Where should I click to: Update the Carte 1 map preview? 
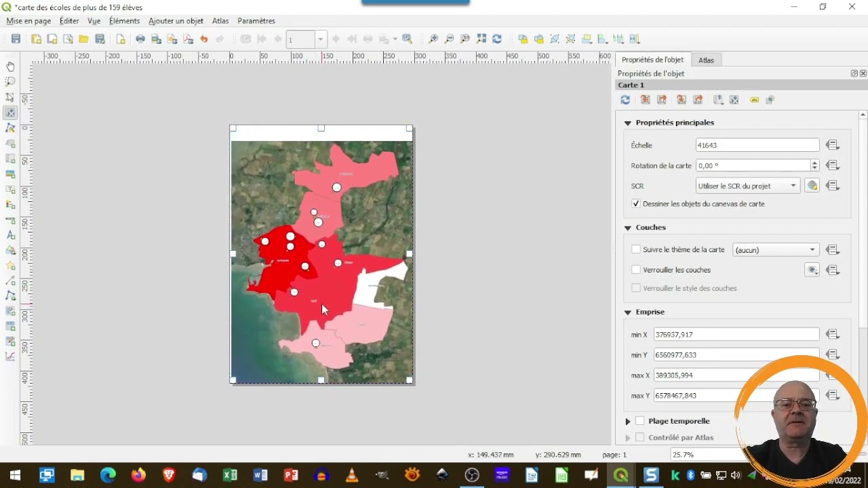pos(625,100)
